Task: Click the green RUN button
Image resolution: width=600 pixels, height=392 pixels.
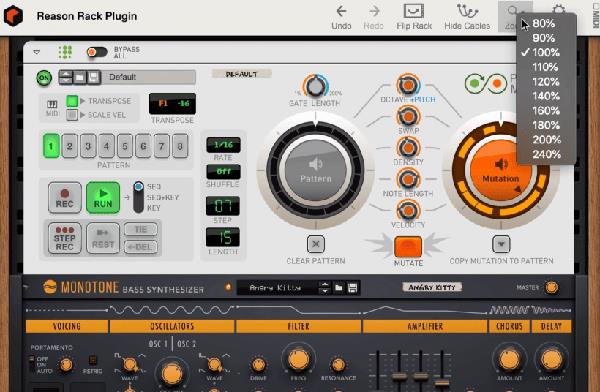Action: tap(103, 198)
